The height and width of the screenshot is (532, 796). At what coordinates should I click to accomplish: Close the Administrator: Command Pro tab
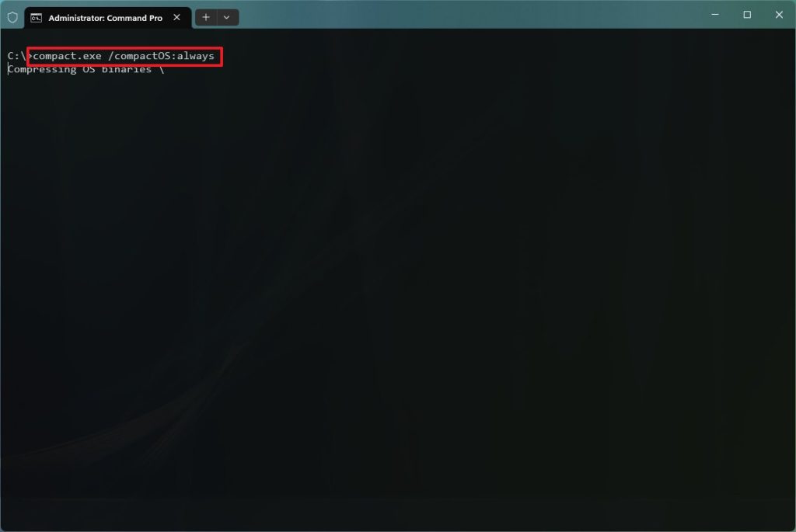click(176, 18)
